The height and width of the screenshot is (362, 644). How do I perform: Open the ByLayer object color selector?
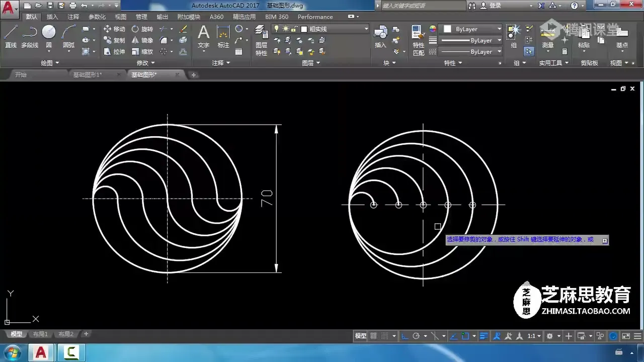(470, 29)
